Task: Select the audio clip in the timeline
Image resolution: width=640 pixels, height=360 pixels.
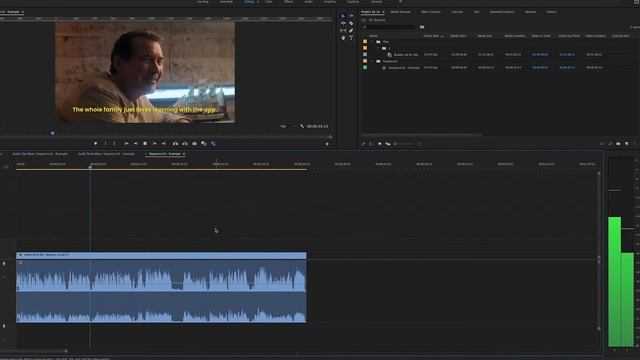Action: pos(161,288)
